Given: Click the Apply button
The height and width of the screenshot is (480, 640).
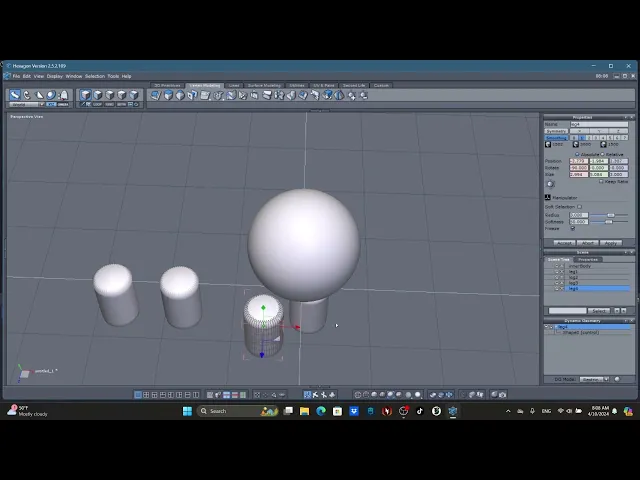Looking at the screenshot, I should click(611, 243).
